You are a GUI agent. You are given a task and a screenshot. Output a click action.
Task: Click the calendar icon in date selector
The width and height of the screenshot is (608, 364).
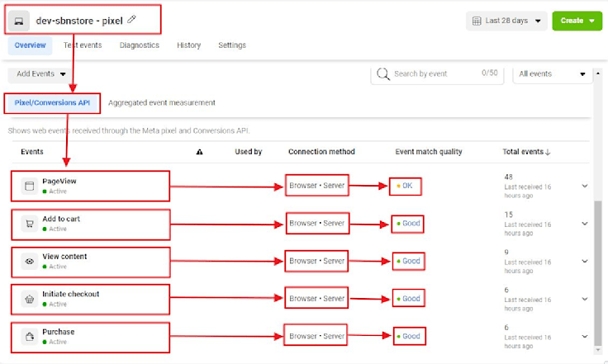(477, 21)
